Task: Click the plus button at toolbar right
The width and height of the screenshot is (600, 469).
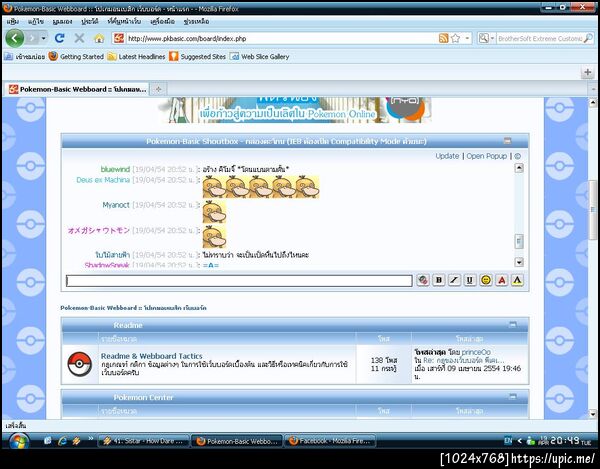Action: coord(588,72)
